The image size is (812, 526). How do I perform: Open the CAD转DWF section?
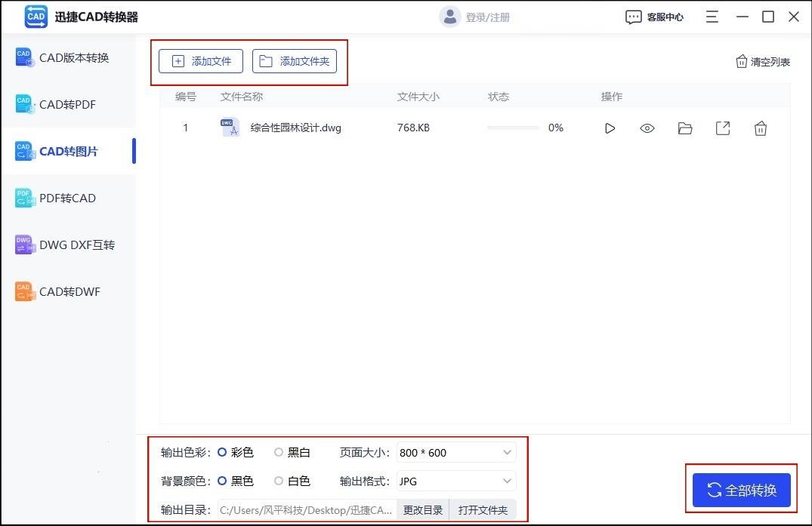[68, 292]
